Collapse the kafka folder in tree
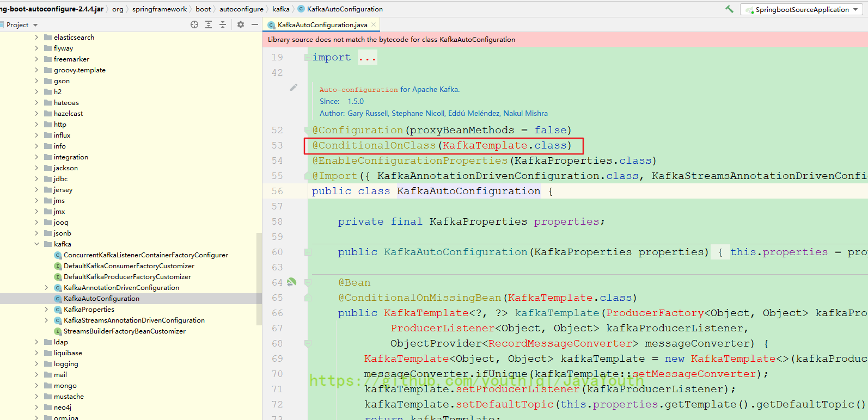868x420 pixels. tap(36, 244)
